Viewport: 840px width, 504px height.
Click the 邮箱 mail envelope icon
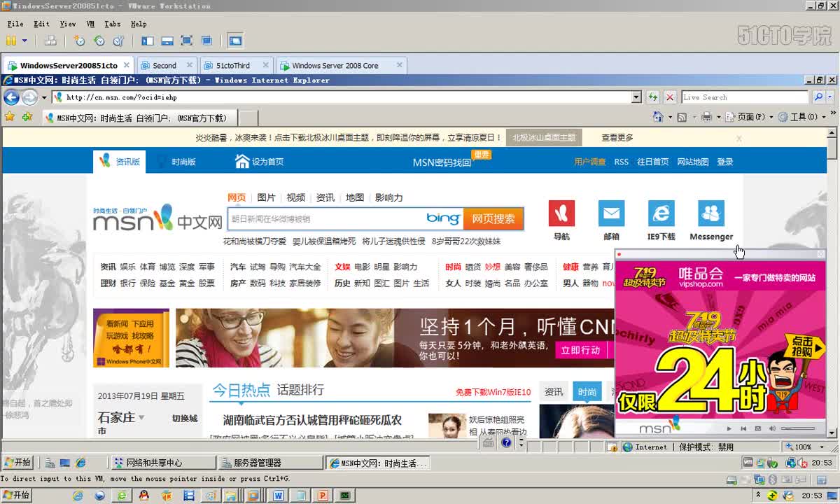click(x=611, y=213)
